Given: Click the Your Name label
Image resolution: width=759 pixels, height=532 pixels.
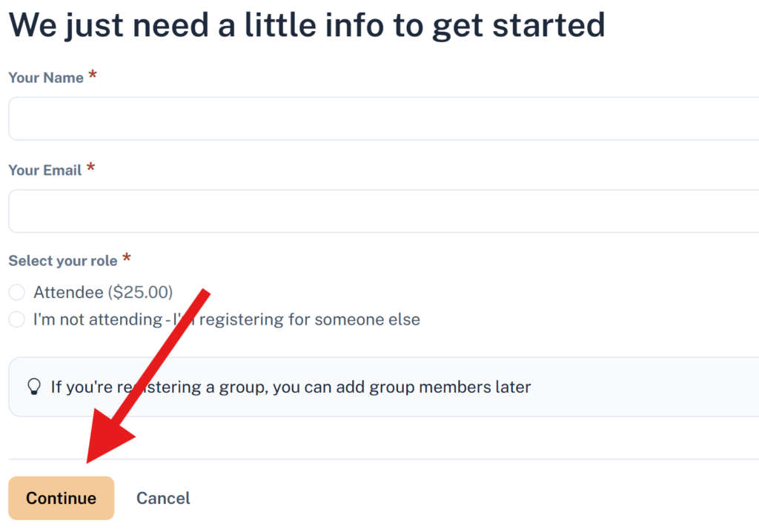Looking at the screenshot, I should (44, 77).
